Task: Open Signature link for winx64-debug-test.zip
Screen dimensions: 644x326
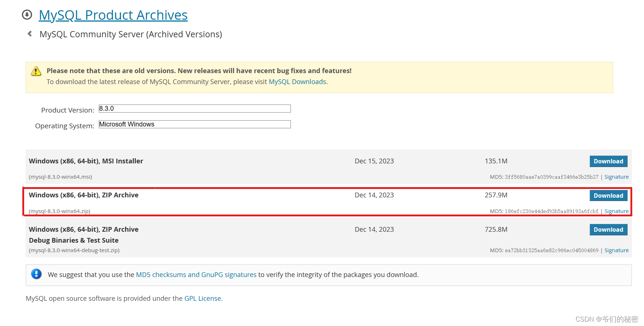Action: tap(617, 250)
